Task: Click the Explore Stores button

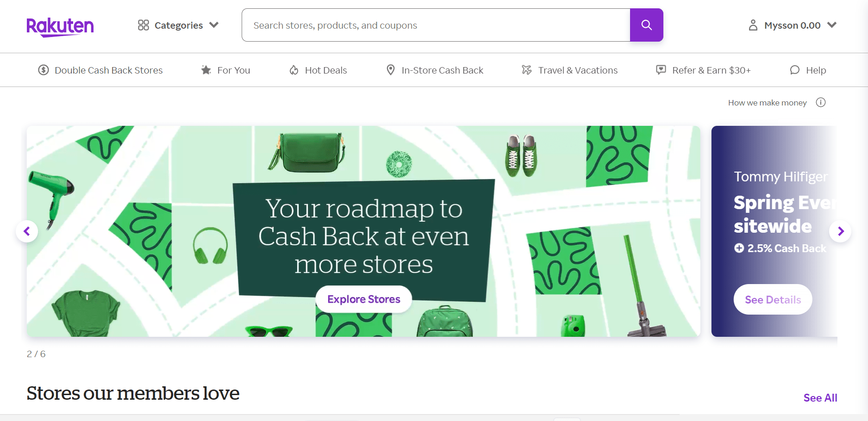Action: pyautogui.click(x=364, y=299)
